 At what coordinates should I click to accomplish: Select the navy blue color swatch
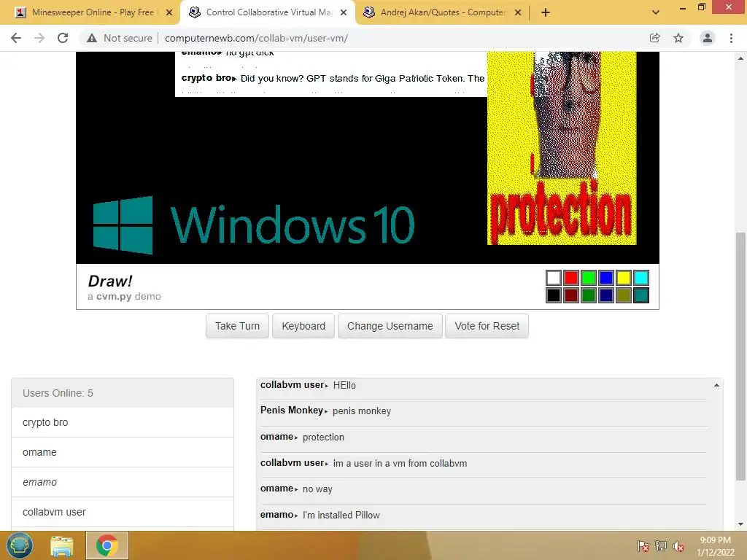[x=606, y=295]
